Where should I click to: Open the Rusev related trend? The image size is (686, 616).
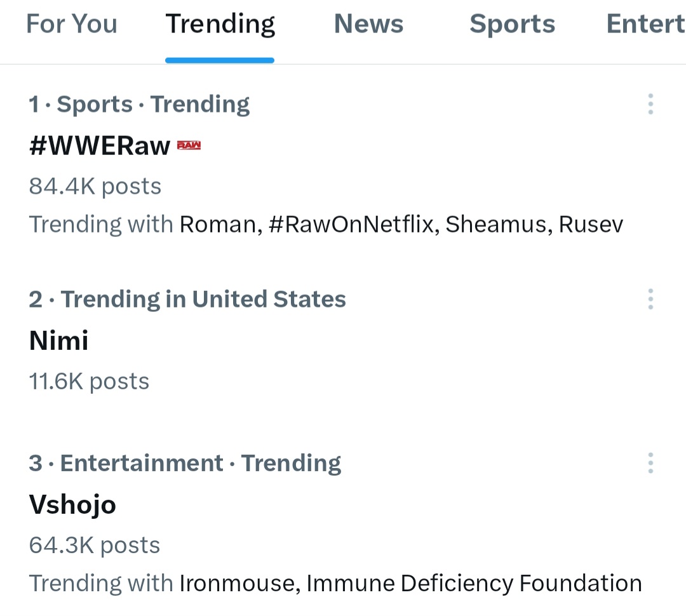pyautogui.click(x=591, y=224)
